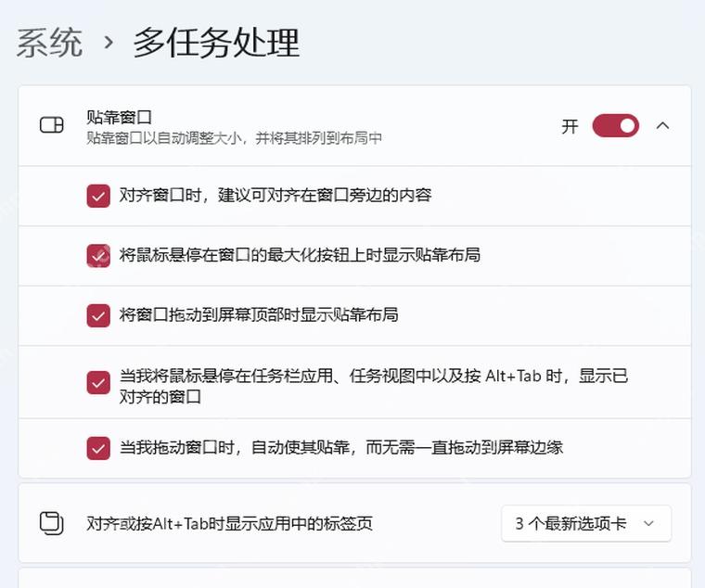
Task: Turn off the 贴靠窗口 toggle switch
Action: [616, 125]
